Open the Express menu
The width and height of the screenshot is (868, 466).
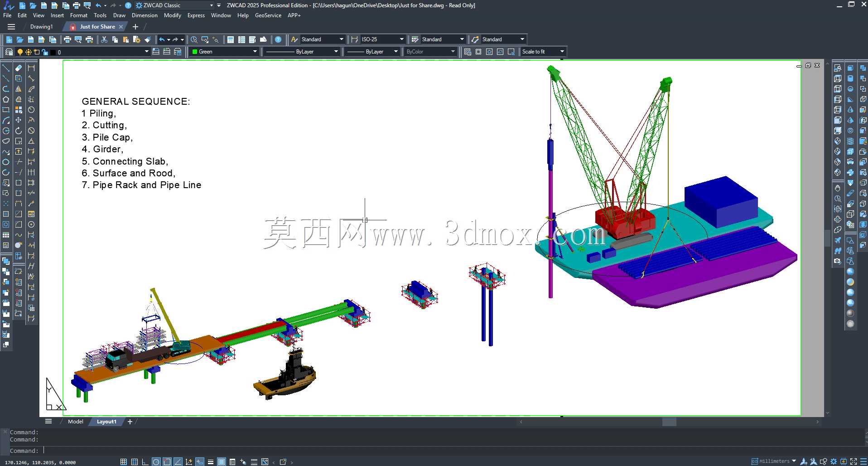tap(196, 15)
